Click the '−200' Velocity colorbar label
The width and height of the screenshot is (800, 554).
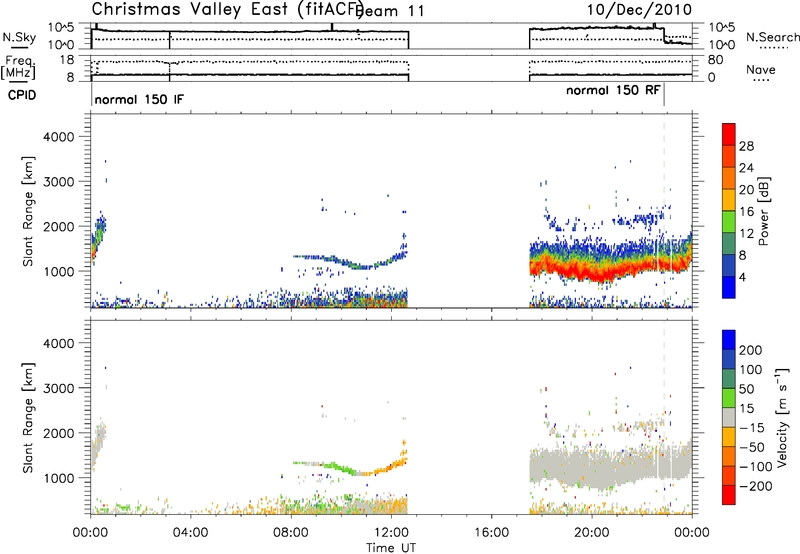[756, 486]
